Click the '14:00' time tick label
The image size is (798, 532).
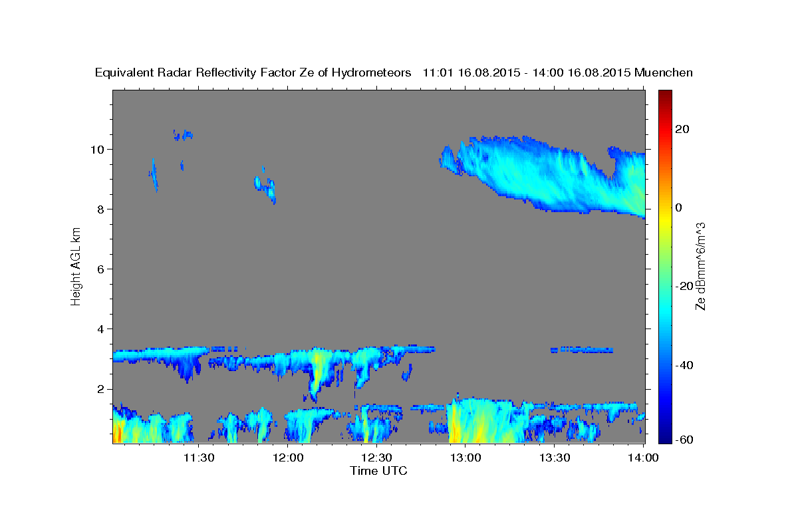click(x=644, y=458)
